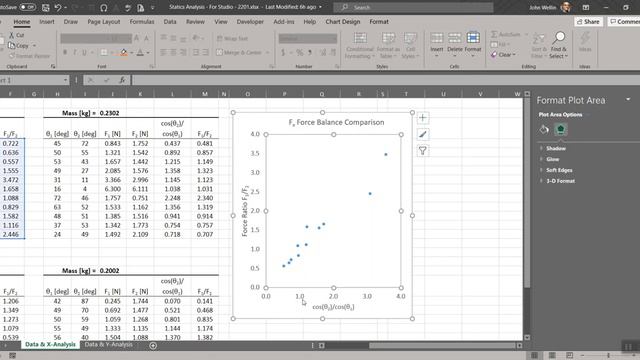Screen dimensions: 640x360
Task: Open the Format Plot Area pane options arrow
Action: pos(628,100)
